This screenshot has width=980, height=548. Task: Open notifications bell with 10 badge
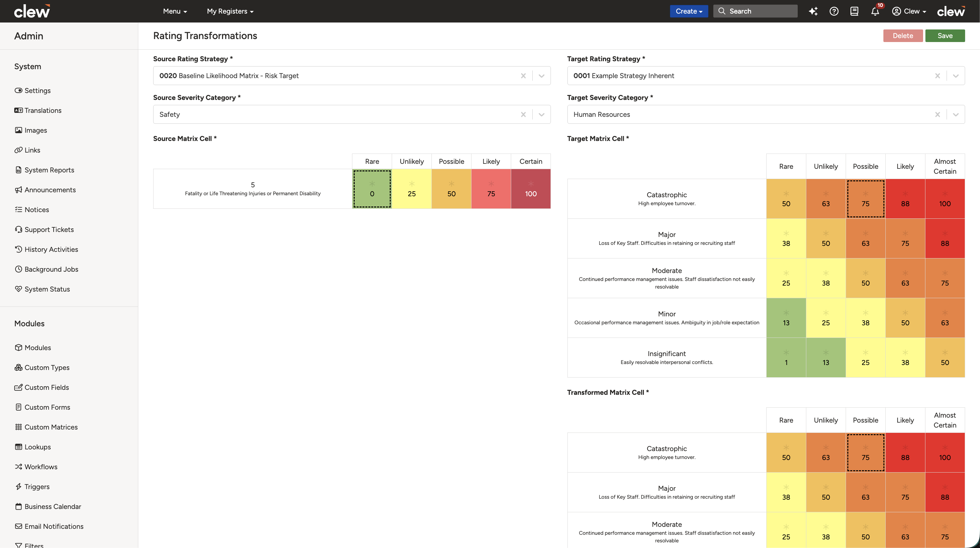(x=875, y=11)
